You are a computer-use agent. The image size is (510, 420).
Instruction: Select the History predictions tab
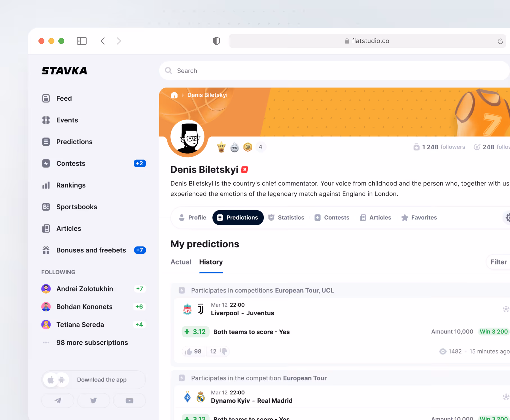[x=211, y=262]
